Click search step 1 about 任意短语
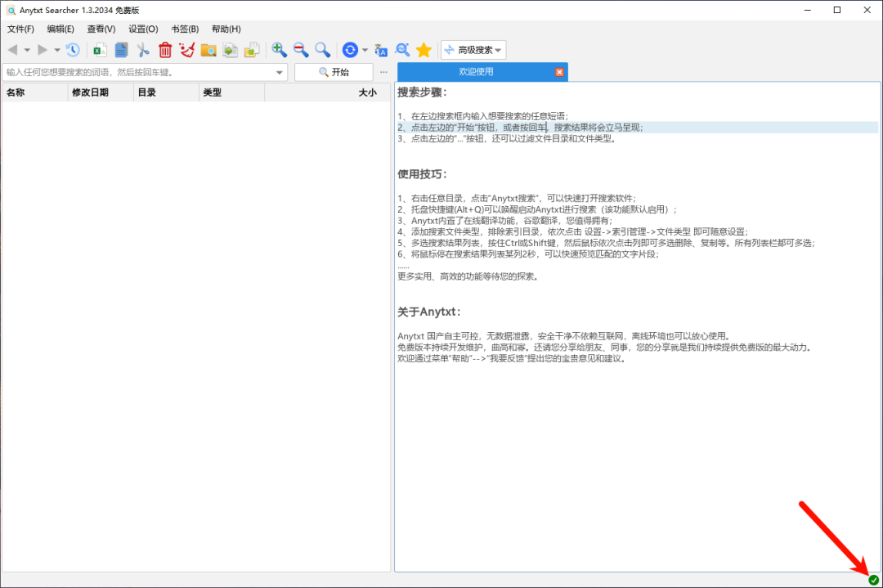Image resolution: width=883 pixels, height=588 pixels. 483,116
